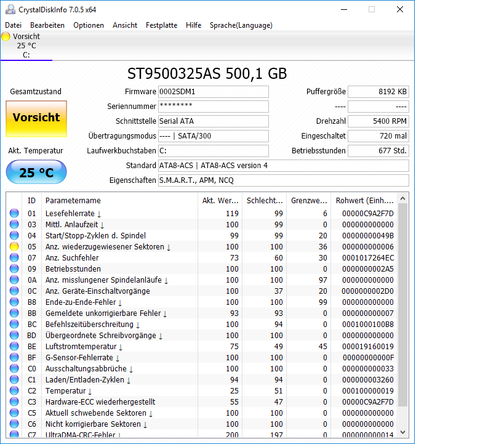504x444 pixels.
Task: Click the Firmware field 0002SDM1
Action: (x=214, y=92)
